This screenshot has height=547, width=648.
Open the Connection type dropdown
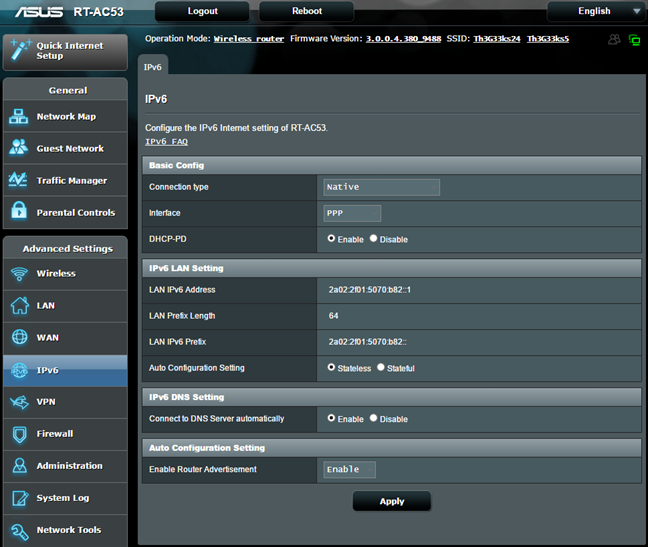[x=381, y=187]
